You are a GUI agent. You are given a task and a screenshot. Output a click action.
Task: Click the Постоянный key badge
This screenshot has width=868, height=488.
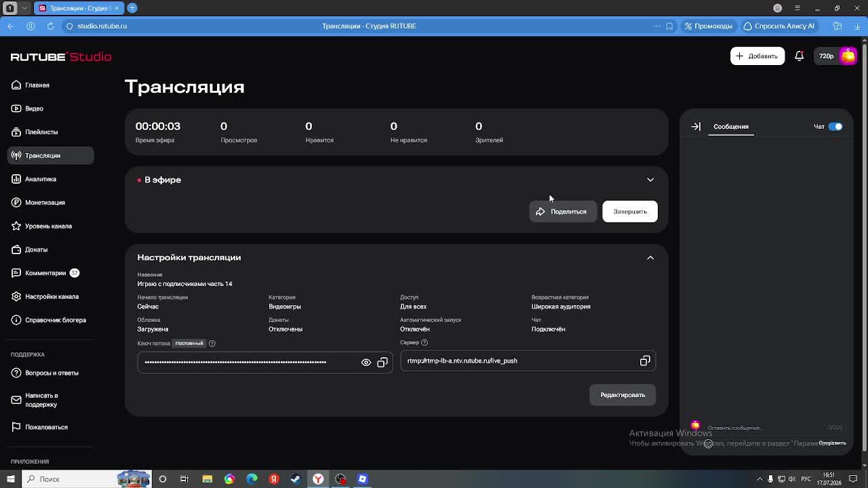(x=189, y=344)
